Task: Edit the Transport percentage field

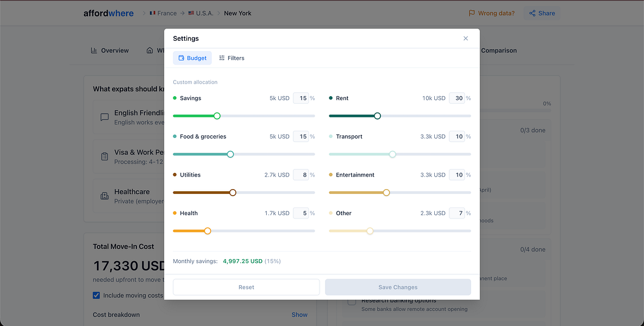Action: 457,136
